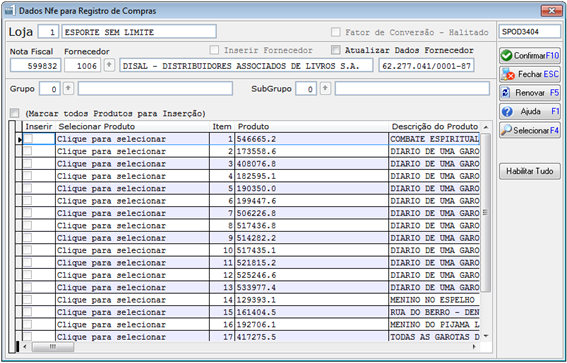This screenshot has height=363, width=567.
Task: Toggle Fator de Conversão checkbox
Action: coord(336,32)
